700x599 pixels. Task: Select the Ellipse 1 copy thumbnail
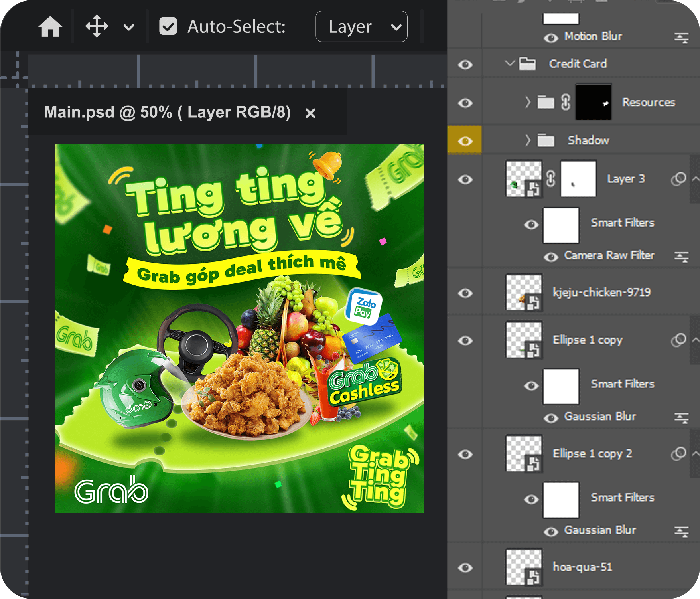coord(524,340)
